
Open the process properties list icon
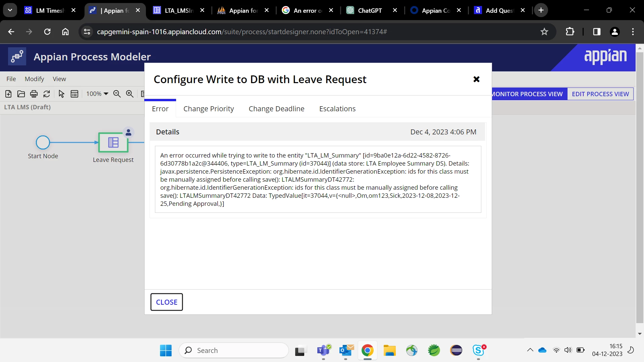74,94
